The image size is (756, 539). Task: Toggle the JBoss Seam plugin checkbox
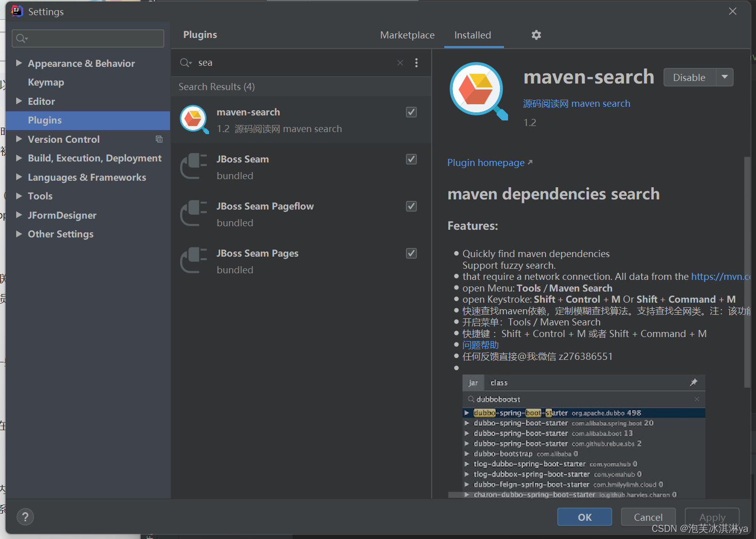click(411, 159)
